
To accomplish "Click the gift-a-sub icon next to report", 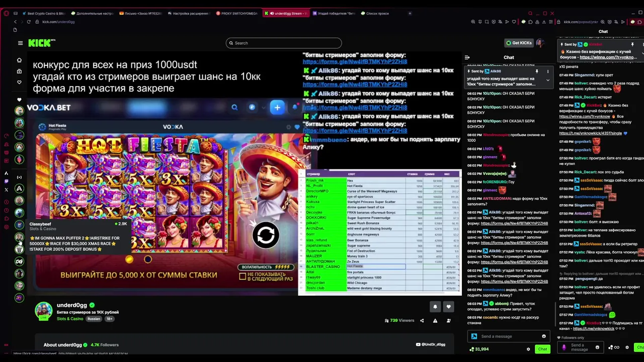I will click(448, 321).
